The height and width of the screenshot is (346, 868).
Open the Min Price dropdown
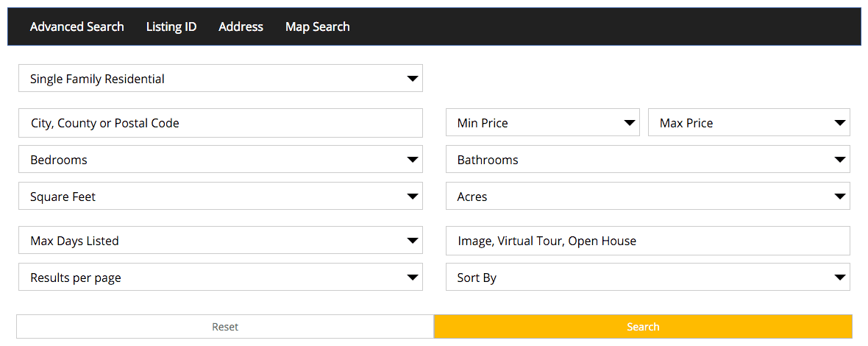click(x=543, y=122)
